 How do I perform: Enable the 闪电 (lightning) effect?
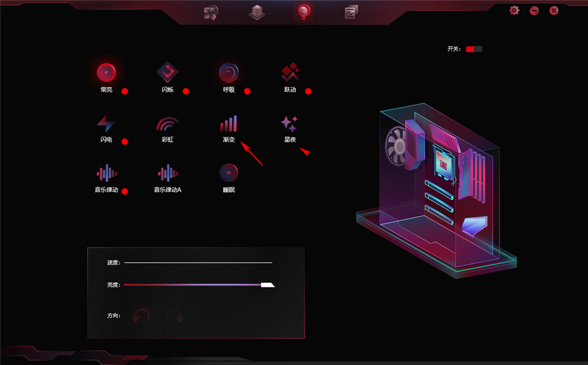click(x=105, y=122)
